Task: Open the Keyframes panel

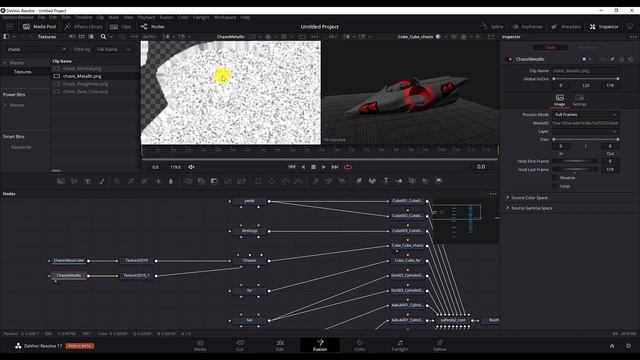Action: (527, 27)
